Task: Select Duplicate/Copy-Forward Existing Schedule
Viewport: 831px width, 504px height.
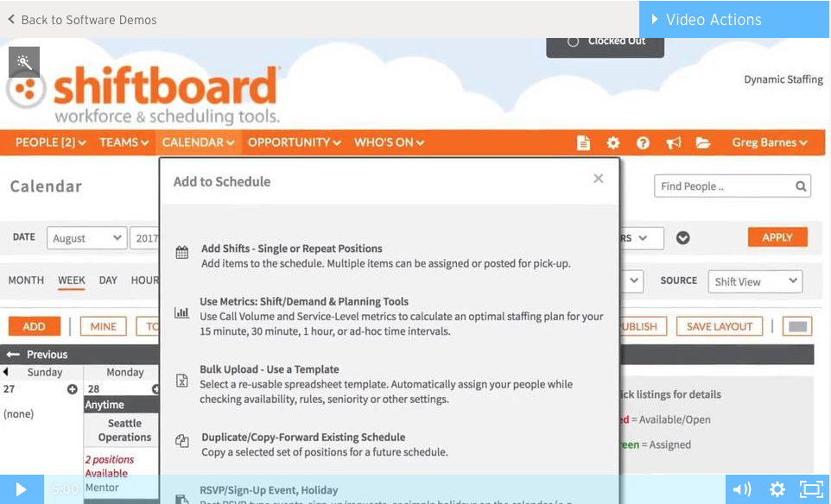Action: tap(303, 438)
